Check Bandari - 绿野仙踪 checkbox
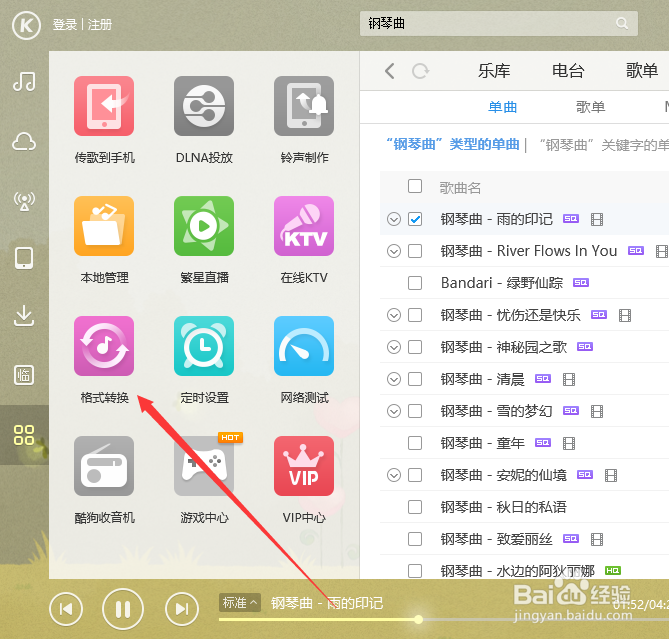Image resolution: width=669 pixels, height=639 pixels. 415,283
